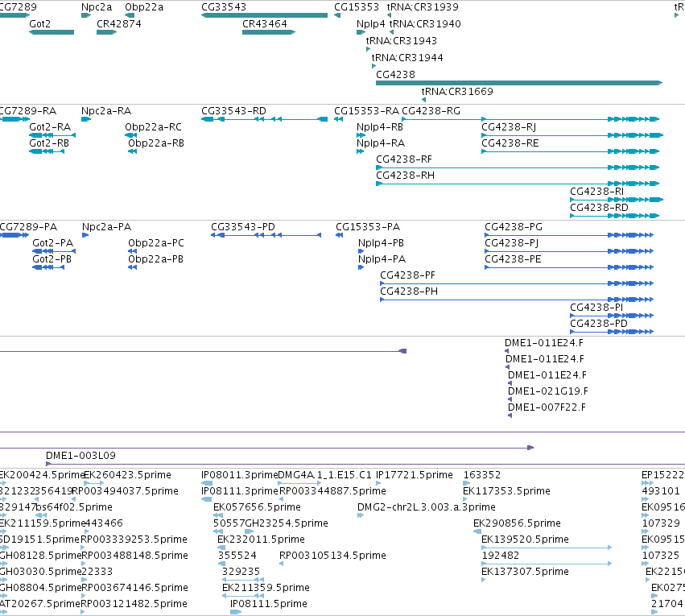The height and width of the screenshot is (616, 685).
Task: Select the Nplp4 gene label
Action: 371,24
